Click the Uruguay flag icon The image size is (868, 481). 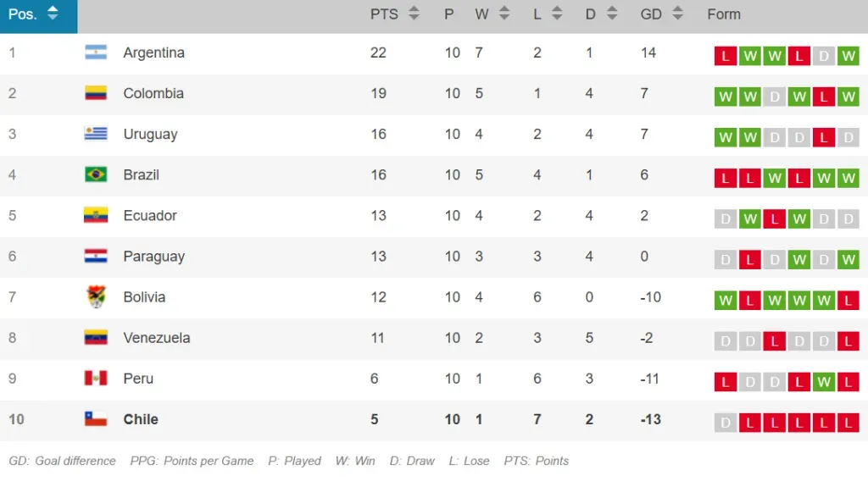96,134
